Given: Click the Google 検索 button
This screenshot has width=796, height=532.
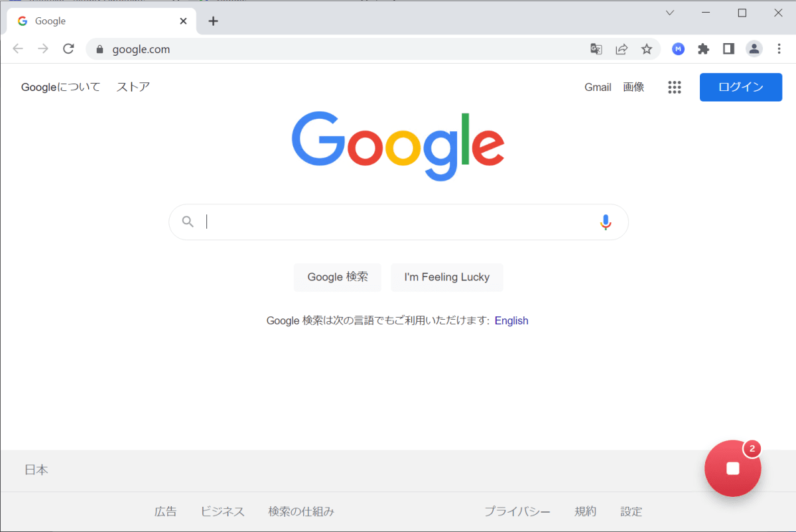Looking at the screenshot, I should pos(338,277).
